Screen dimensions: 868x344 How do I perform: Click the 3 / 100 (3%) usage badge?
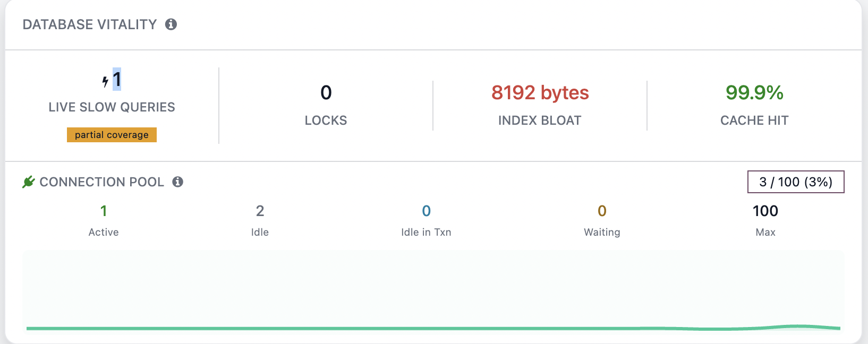coord(796,182)
